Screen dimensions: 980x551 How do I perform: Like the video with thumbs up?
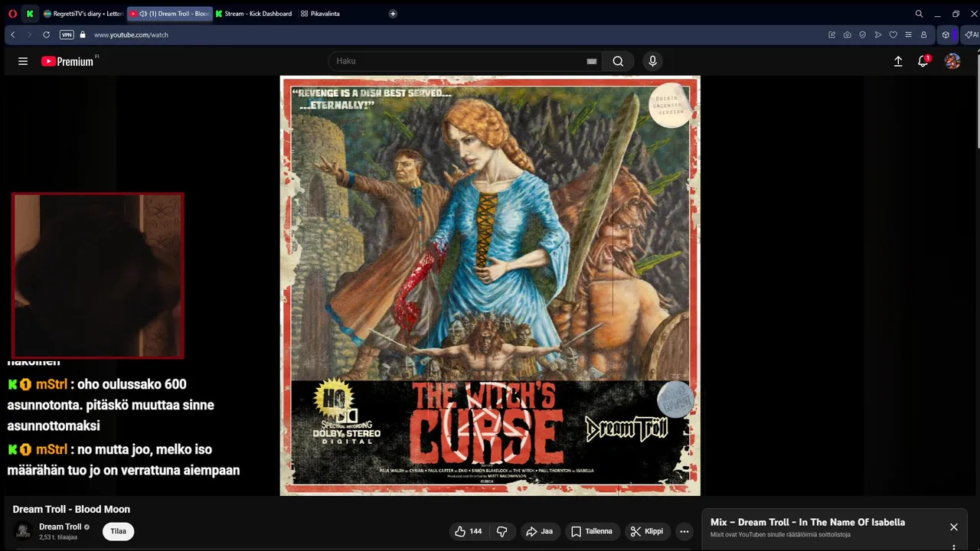[469, 531]
